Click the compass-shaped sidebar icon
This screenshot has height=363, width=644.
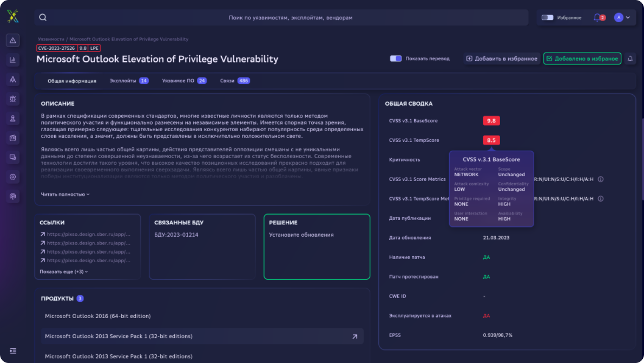point(13,79)
